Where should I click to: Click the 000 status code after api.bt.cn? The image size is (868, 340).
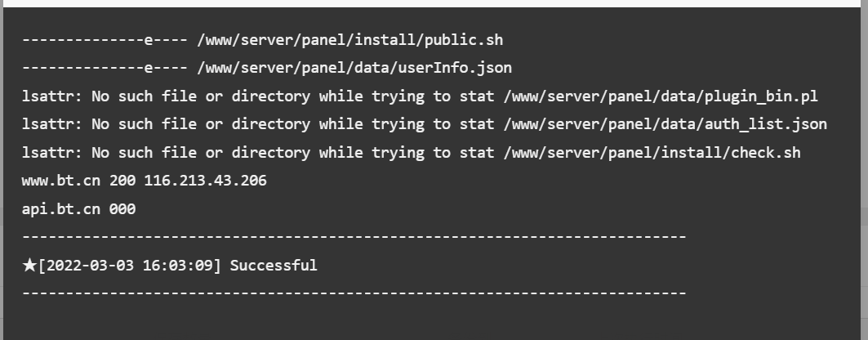(122, 208)
